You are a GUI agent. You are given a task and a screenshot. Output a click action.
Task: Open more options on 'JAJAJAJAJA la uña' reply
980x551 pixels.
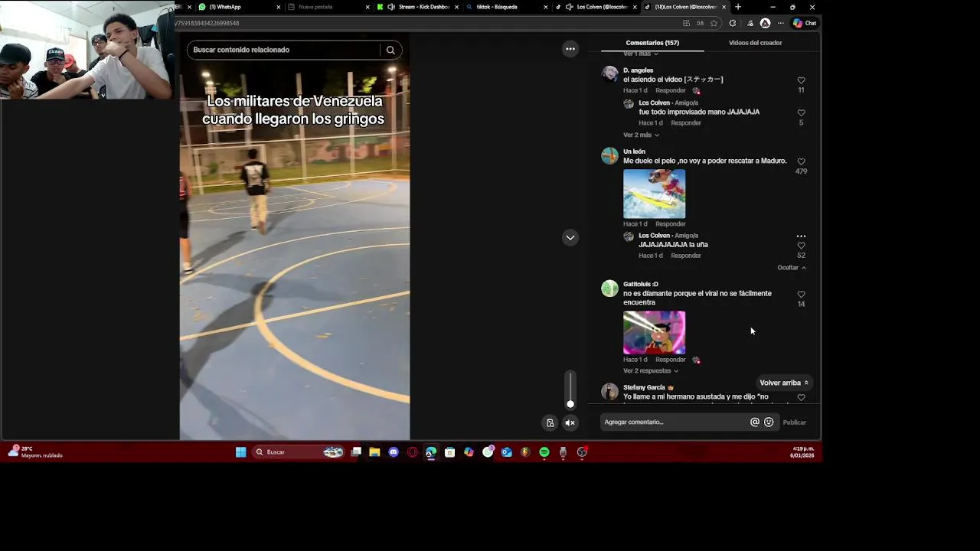coord(801,236)
